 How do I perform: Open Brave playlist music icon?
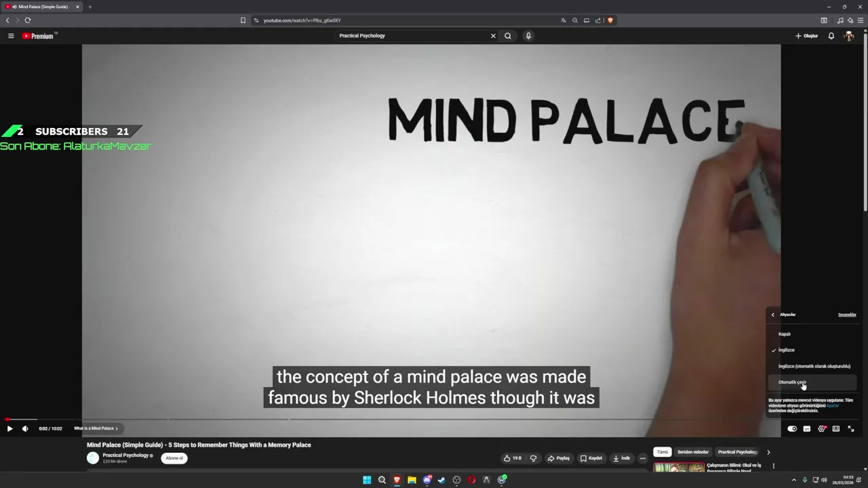coord(841,20)
